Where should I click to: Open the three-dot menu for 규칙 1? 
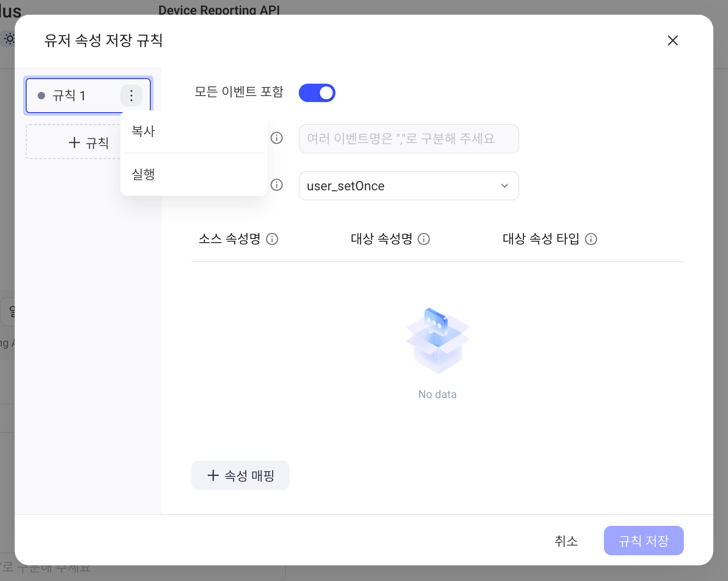[x=131, y=96]
